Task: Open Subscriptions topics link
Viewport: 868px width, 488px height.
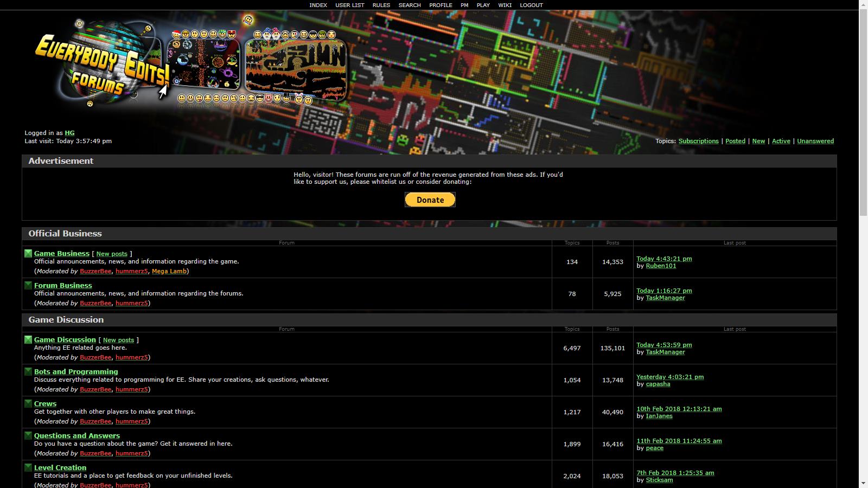Action: tap(698, 141)
